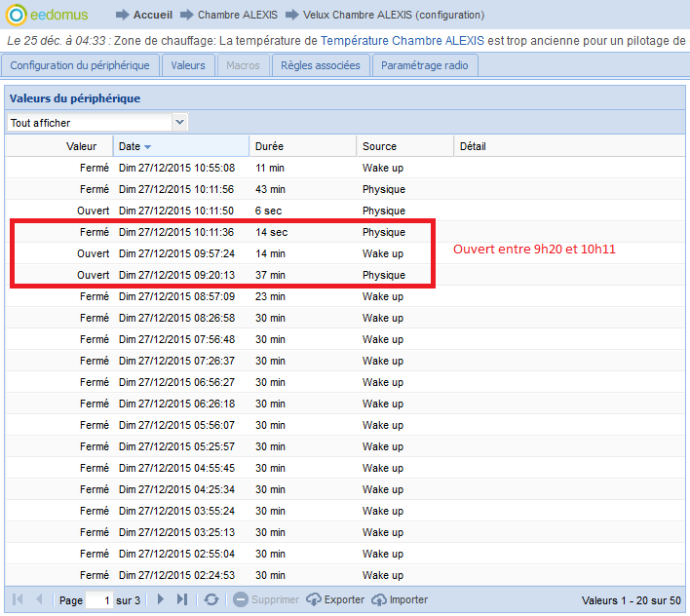Image resolution: width=690 pixels, height=616 pixels.
Task: Go to first page of values
Action: coord(19,599)
